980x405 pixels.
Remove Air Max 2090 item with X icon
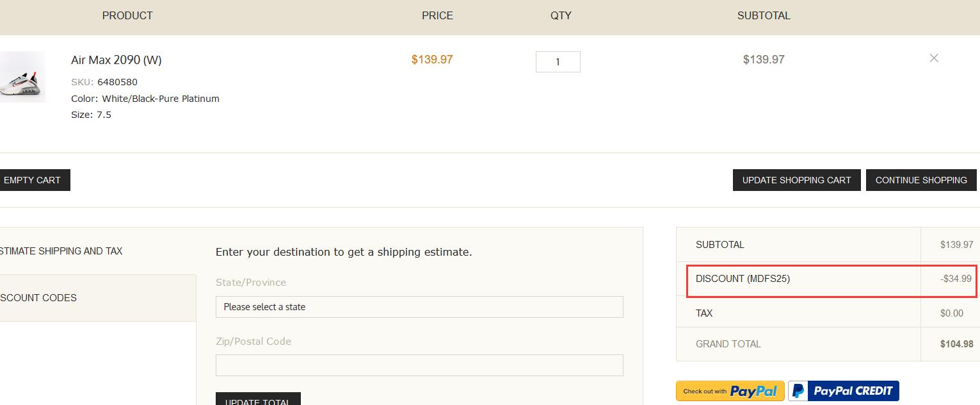pos(934,58)
